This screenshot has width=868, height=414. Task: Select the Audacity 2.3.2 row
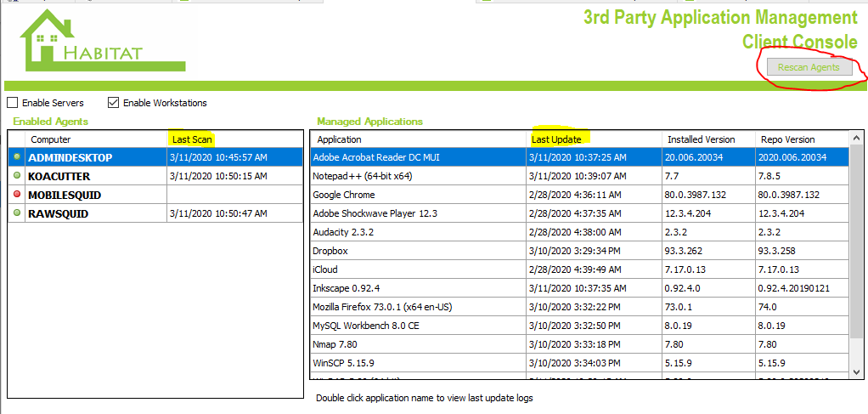(579, 232)
